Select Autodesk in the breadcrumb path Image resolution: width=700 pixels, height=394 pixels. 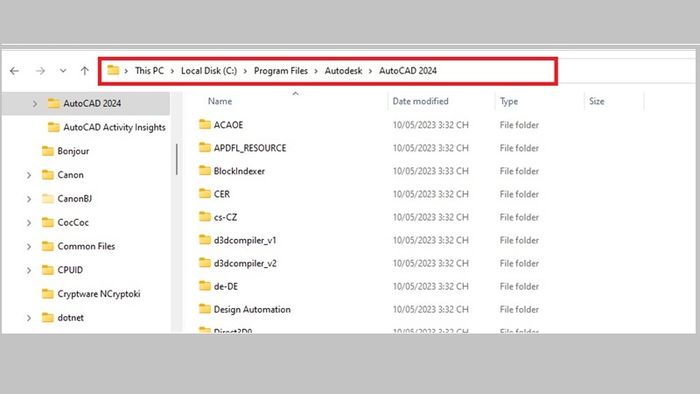coord(343,71)
